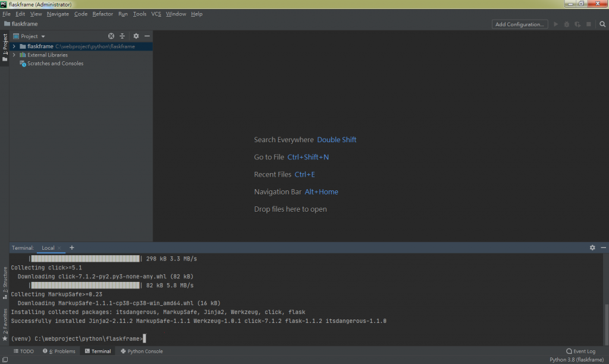Toggle the 1: Project side tab
Image resolution: width=609 pixels, height=364 pixels.
(5, 48)
